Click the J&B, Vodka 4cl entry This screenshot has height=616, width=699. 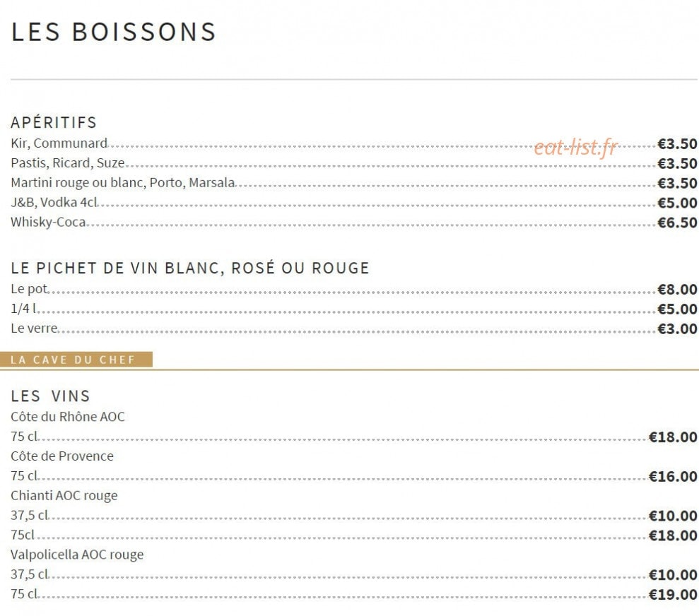click(x=54, y=202)
